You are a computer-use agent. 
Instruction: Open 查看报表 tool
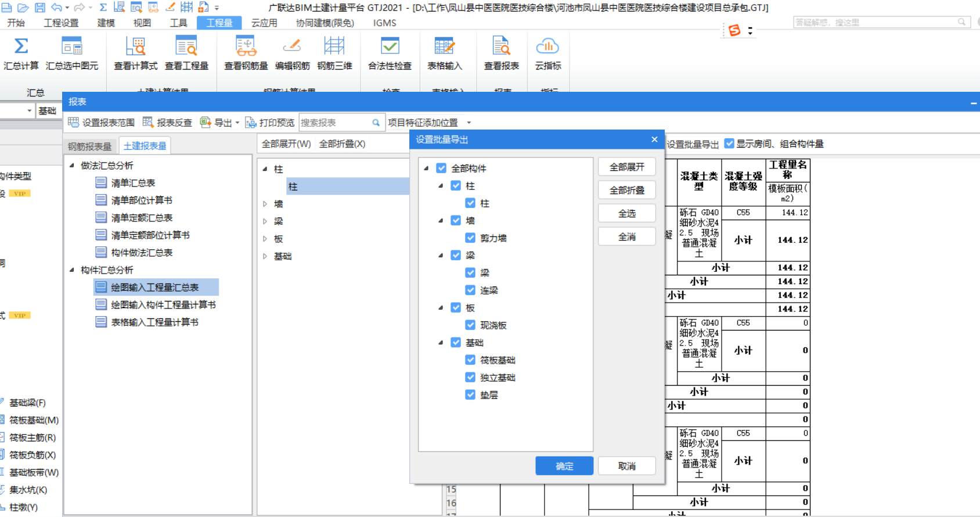click(502, 53)
